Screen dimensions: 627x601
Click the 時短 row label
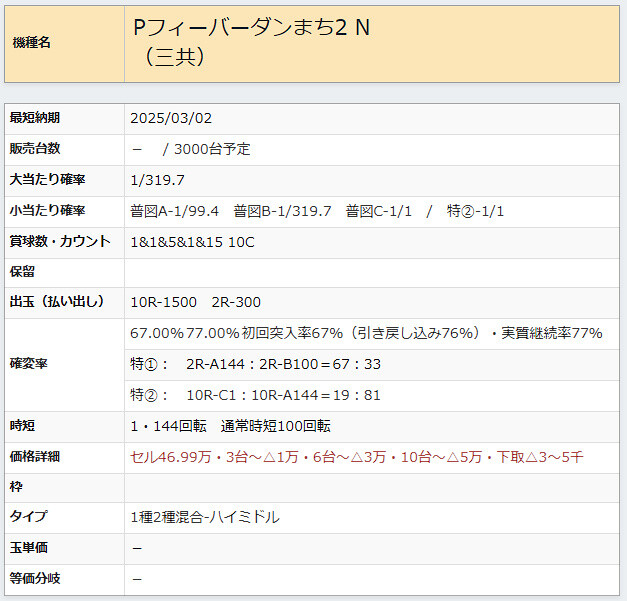tap(22, 426)
